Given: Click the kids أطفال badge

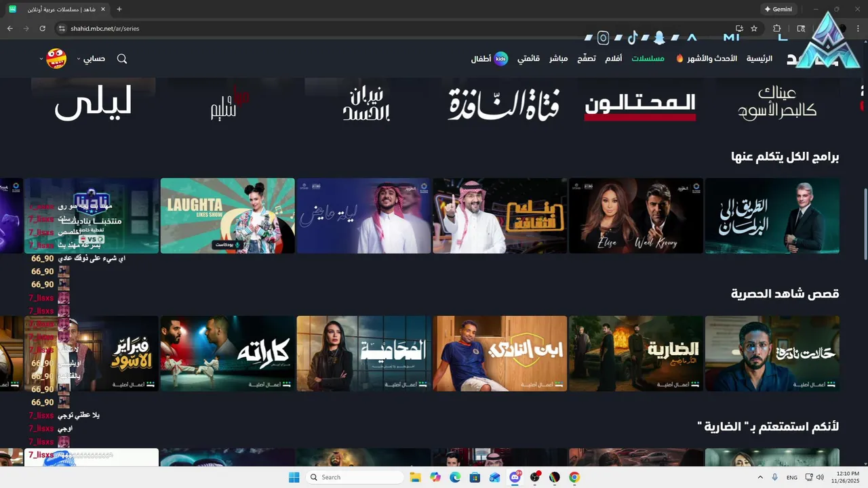Looking at the screenshot, I should click(x=490, y=59).
